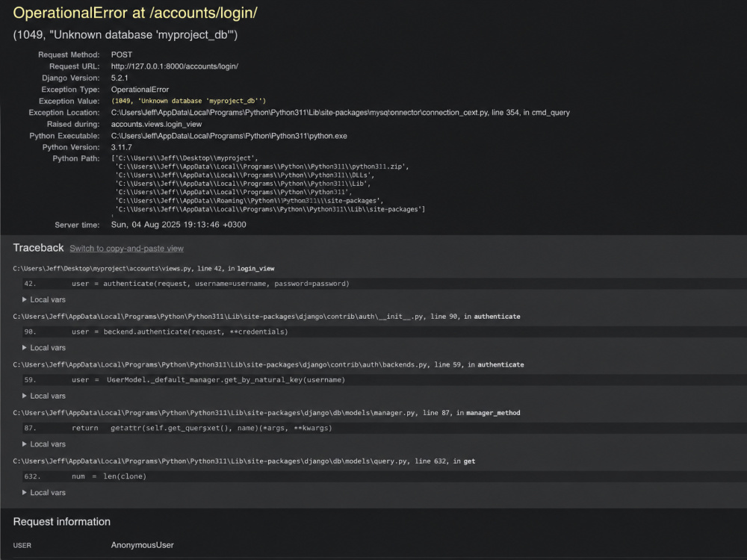This screenshot has height=560, width=747.
Task: Click code line 87 getattr return statement
Action: tap(385, 428)
